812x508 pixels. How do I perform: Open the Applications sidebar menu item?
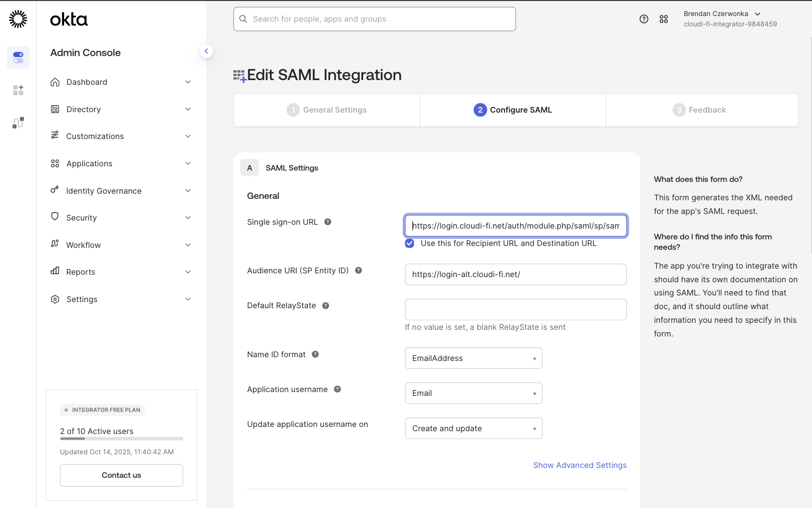click(x=121, y=164)
